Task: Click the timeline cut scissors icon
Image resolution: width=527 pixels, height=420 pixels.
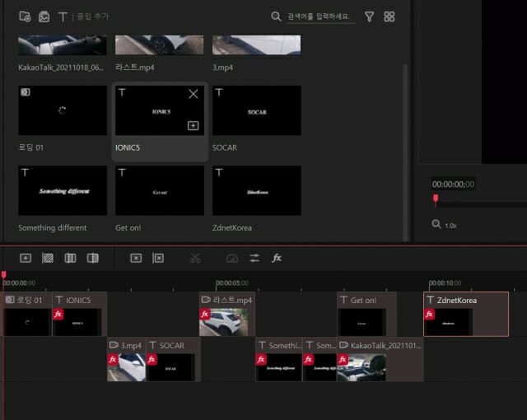Action: [x=195, y=258]
